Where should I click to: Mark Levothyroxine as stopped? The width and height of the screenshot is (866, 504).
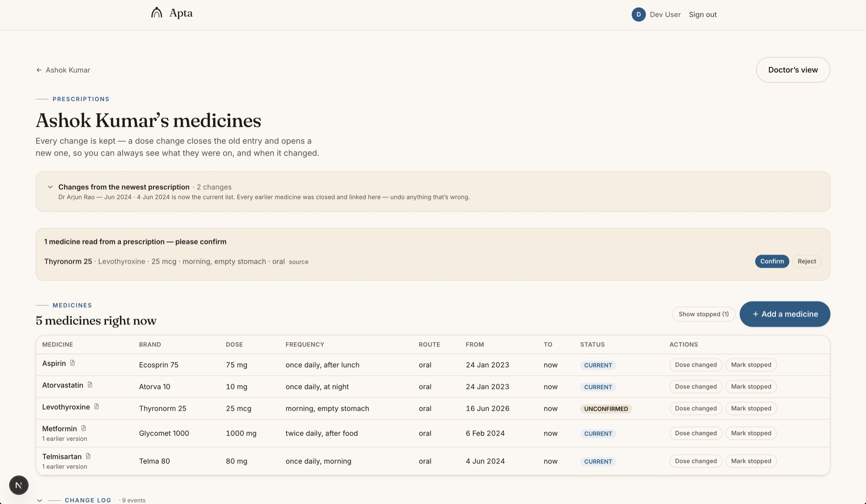click(x=751, y=408)
